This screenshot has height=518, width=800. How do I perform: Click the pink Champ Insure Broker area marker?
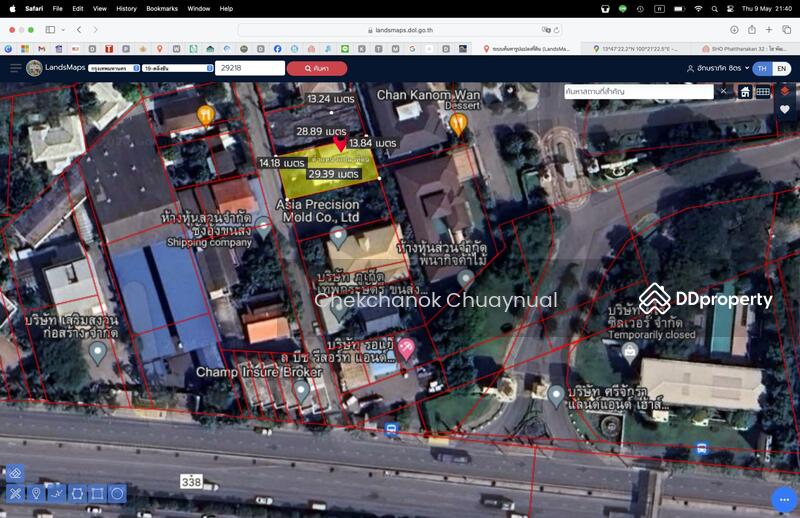click(406, 349)
